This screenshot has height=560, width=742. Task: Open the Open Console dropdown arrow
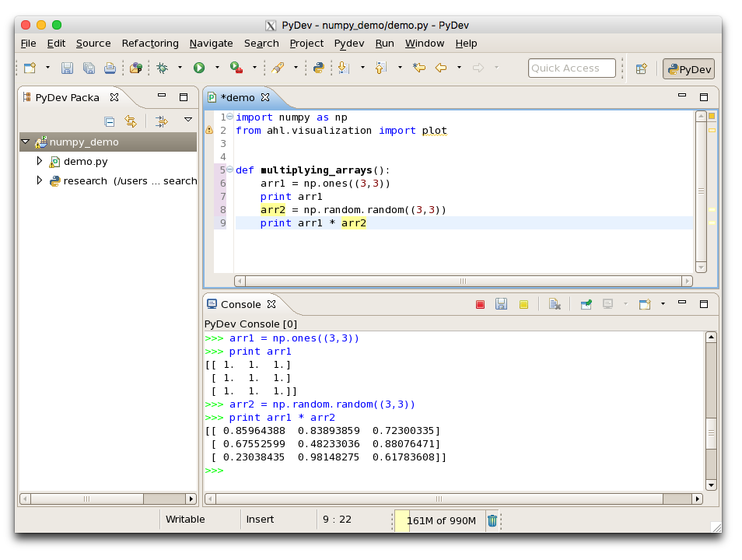point(663,304)
